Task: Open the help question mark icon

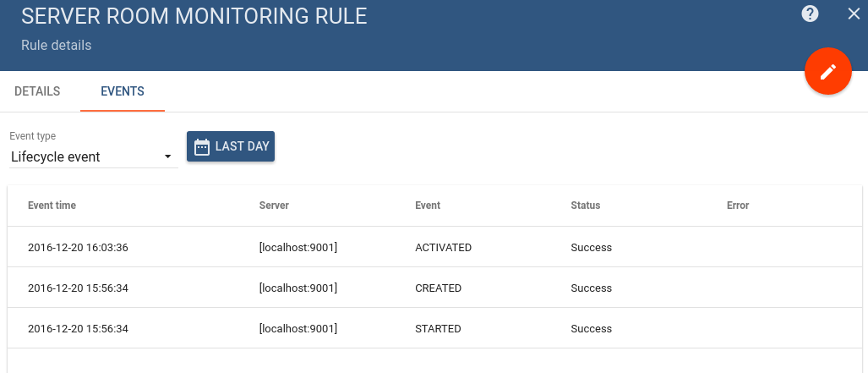Action: click(810, 14)
